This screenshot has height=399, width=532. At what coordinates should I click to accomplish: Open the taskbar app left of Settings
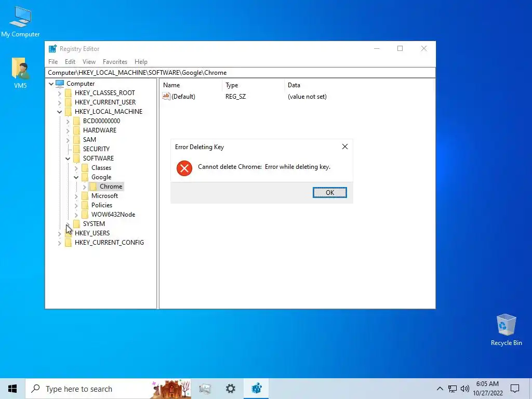coord(205,389)
